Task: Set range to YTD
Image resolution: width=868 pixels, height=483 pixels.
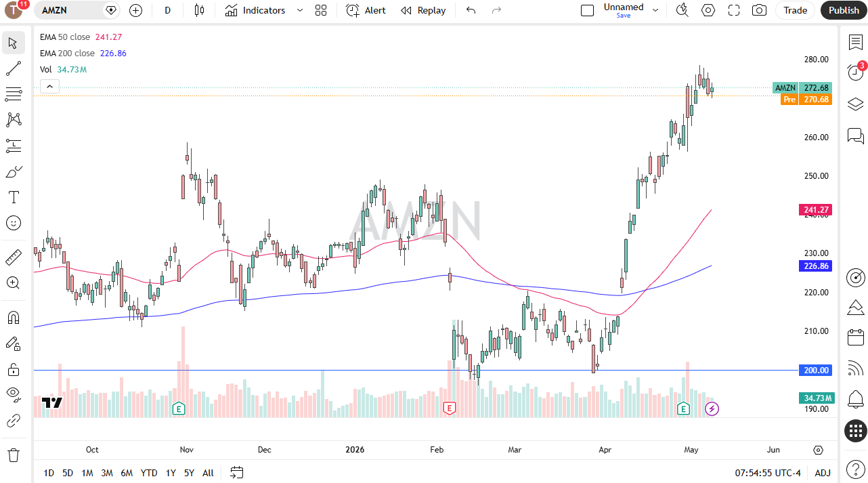Action: coord(149,473)
